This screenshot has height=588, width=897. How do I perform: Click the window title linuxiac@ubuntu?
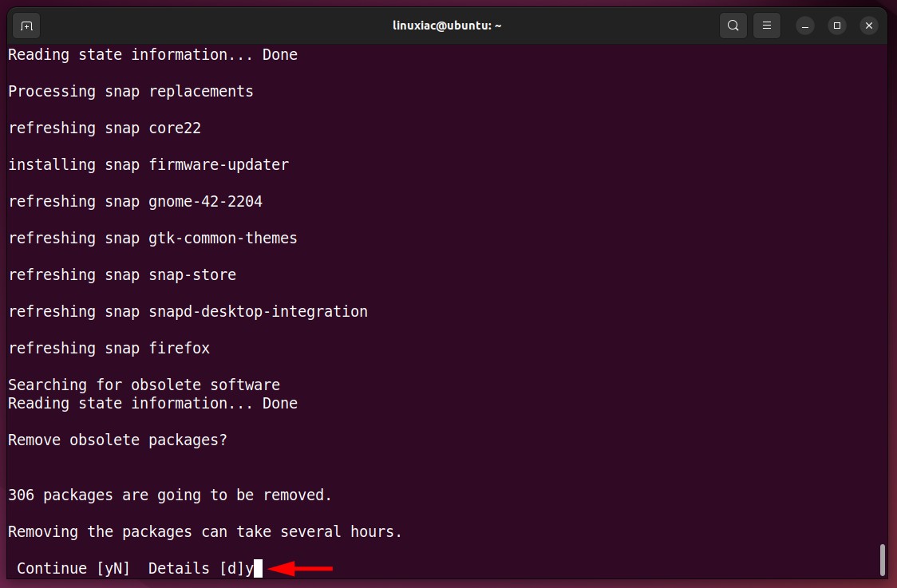447,26
